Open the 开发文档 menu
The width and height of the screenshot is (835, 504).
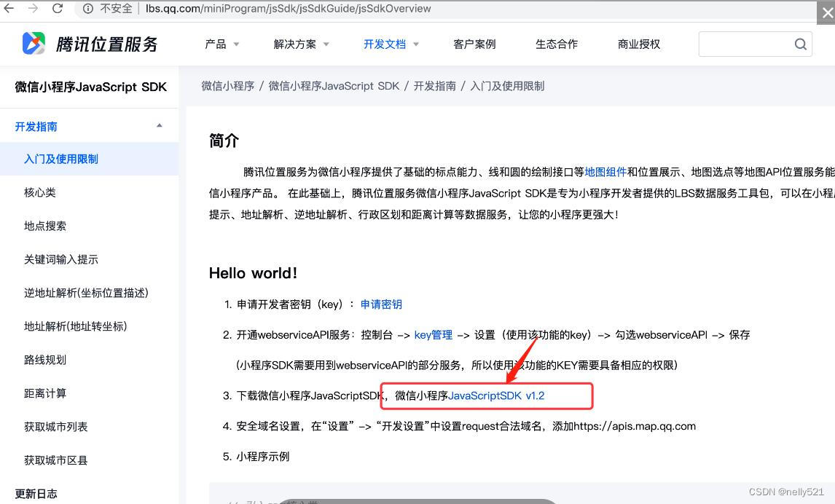tap(385, 44)
